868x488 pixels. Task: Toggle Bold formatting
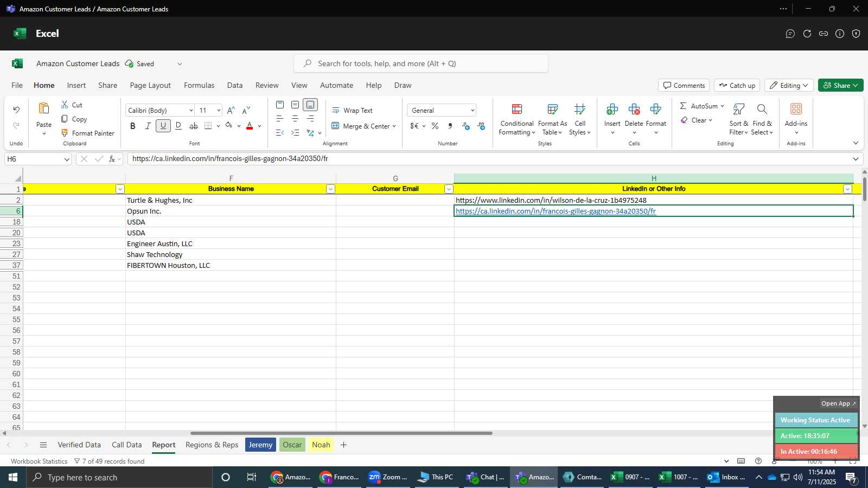133,126
